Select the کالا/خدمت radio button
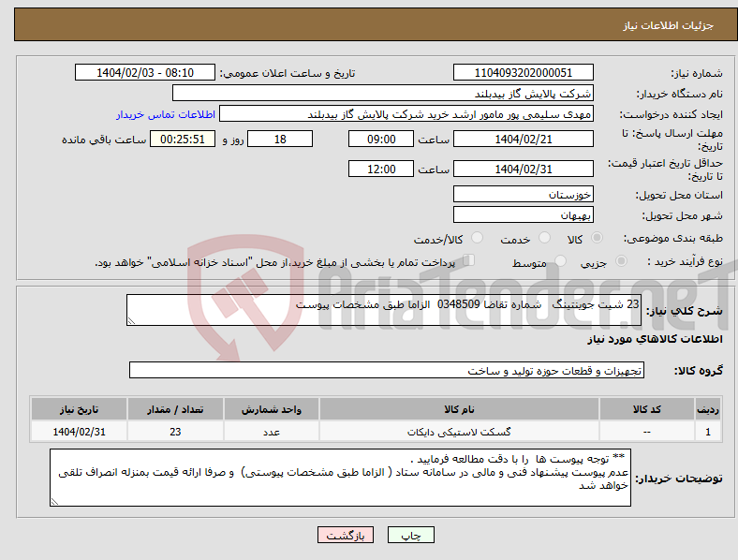The width and height of the screenshot is (738, 560). point(478,238)
